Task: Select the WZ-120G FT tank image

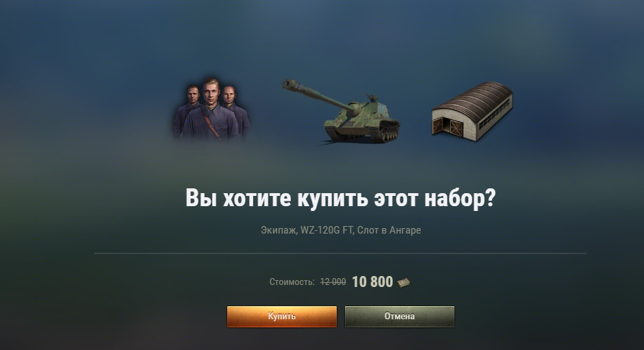Action: 341,111
